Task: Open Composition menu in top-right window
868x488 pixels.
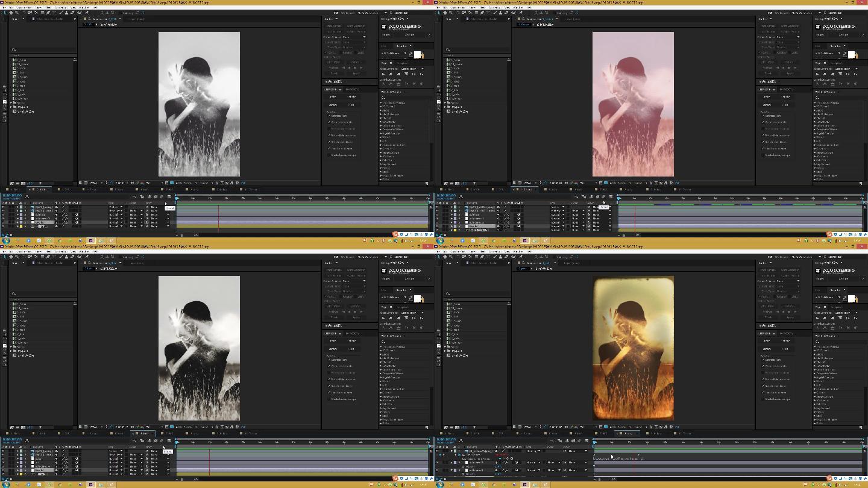Action: (458, 7)
